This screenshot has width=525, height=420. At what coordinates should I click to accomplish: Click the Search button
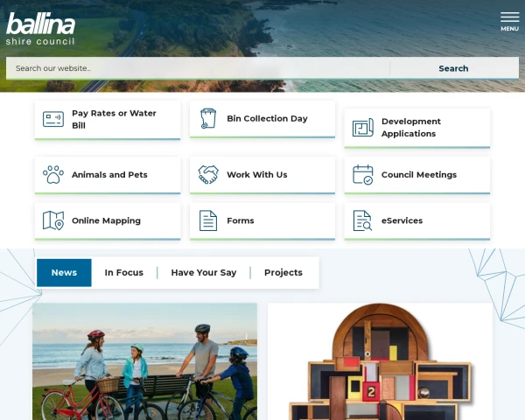pyautogui.click(x=453, y=68)
